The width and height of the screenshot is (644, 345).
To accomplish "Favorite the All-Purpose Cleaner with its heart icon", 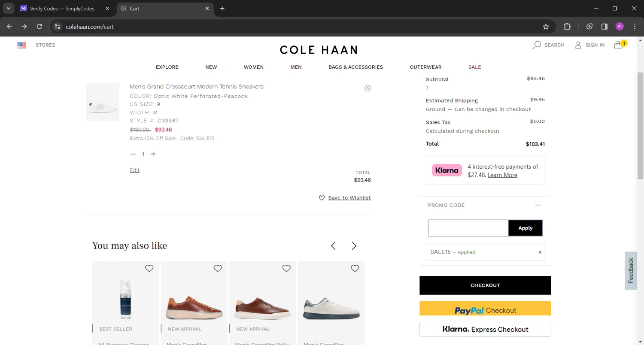I will pyautogui.click(x=149, y=268).
